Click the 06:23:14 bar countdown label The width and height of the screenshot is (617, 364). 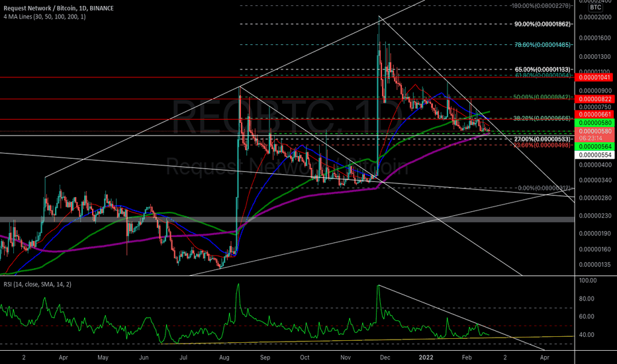(x=591, y=138)
